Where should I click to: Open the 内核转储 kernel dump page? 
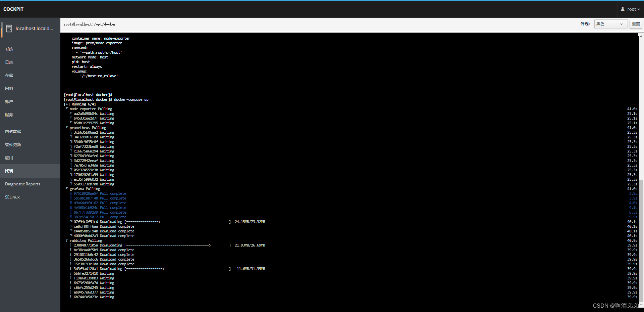(x=13, y=131)
